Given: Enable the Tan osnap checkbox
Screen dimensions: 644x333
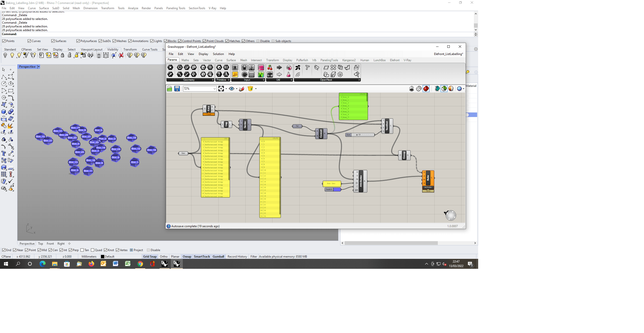Looking at the screenshot, I should tap(82, 250).
